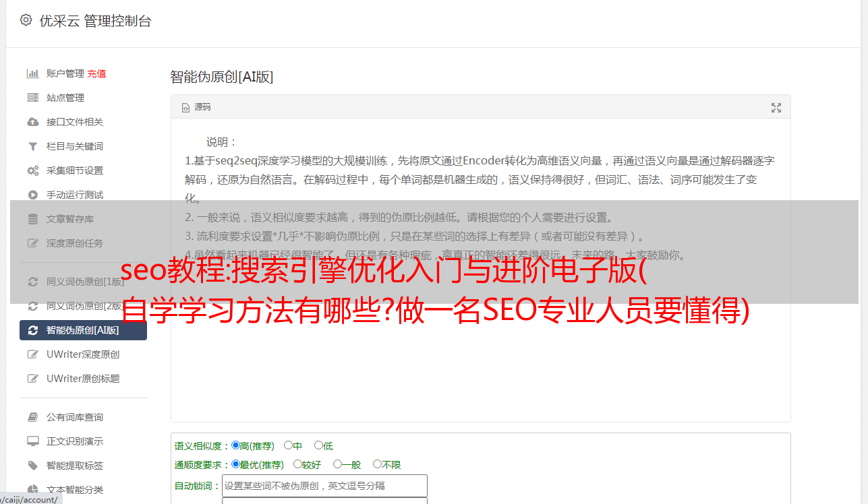Click the cloud upload icon for 接口文件相关
This screenshot has height=504, width=868.
click(32, 122)
